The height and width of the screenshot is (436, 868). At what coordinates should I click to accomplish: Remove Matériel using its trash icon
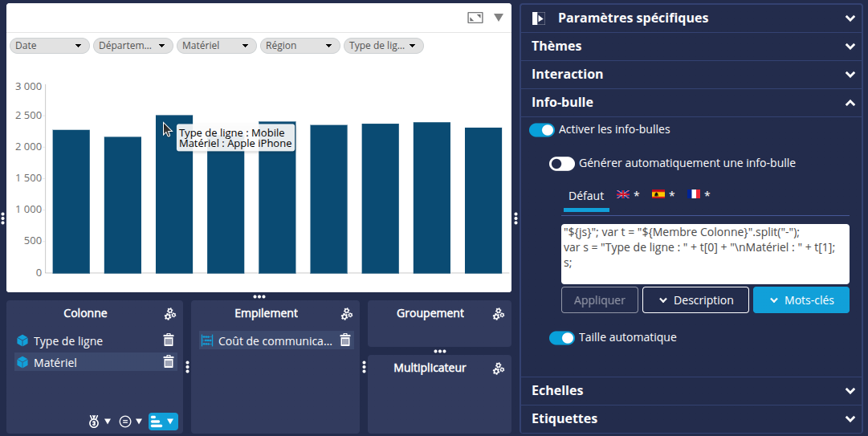point(169,362)
